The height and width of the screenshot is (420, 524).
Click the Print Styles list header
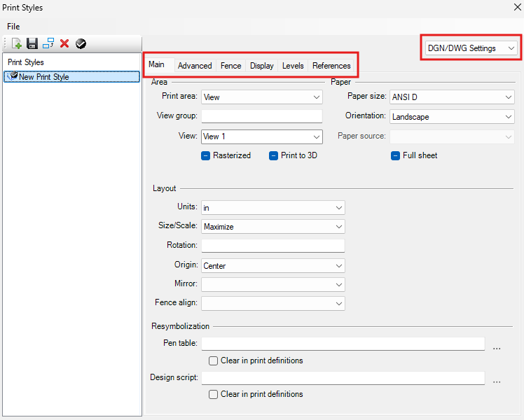(x=26, y=62)
